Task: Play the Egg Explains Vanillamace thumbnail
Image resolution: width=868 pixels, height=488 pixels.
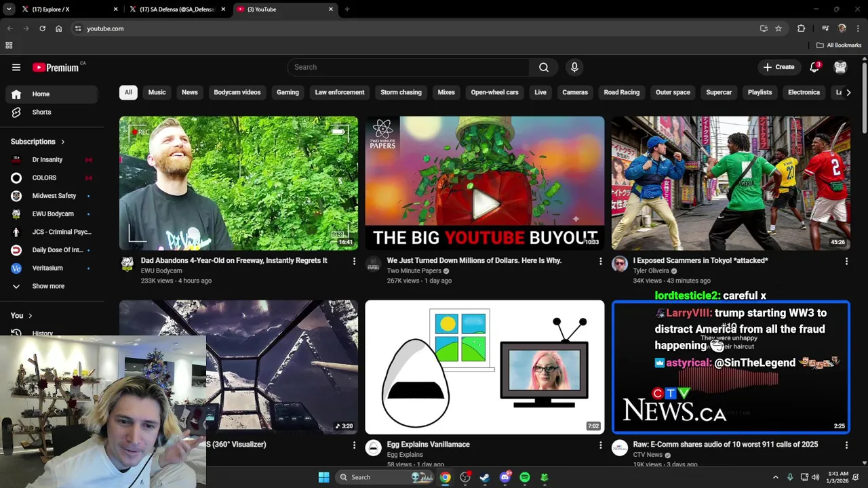Action: (x=484, y=367)
